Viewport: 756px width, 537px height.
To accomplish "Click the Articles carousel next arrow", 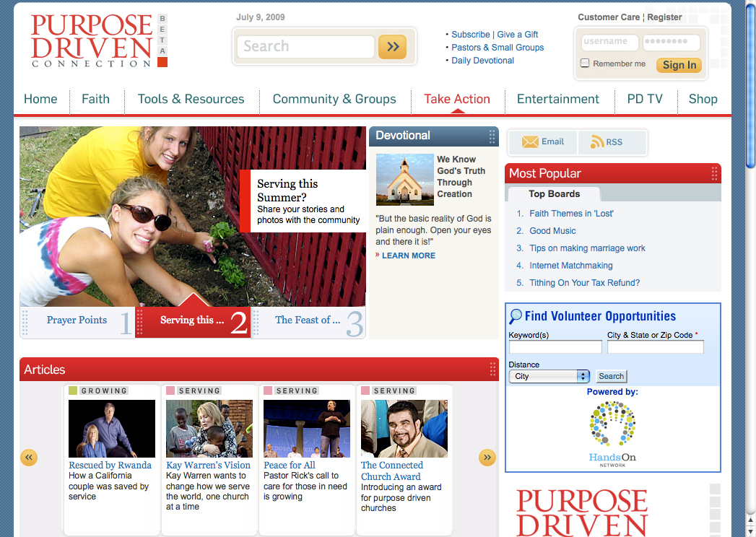I will point(487,458).
